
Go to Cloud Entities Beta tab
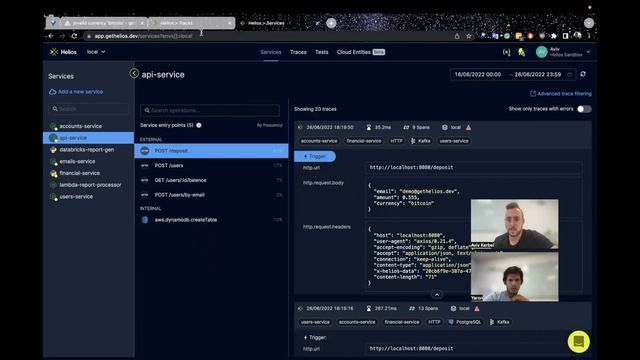[361, 52]
